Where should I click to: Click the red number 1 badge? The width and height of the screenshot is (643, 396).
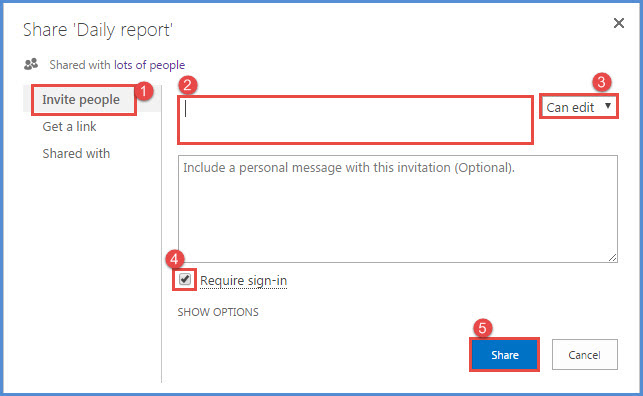[144, 91]
